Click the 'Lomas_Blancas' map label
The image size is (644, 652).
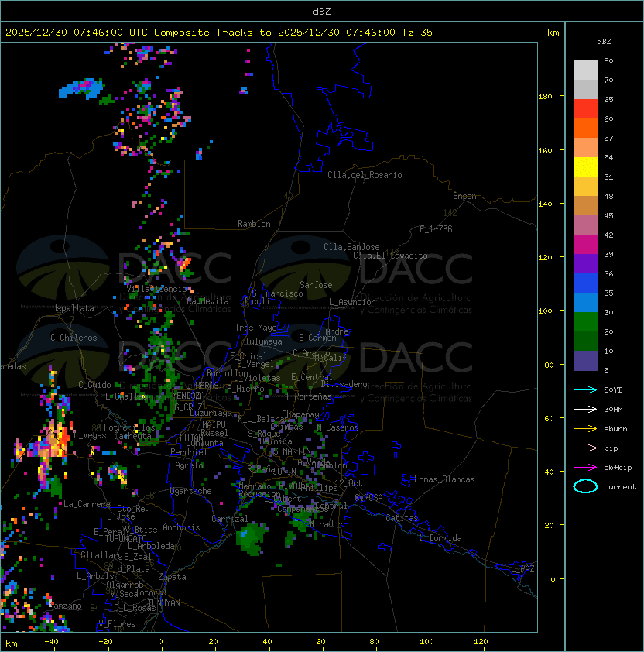point(444,479)
